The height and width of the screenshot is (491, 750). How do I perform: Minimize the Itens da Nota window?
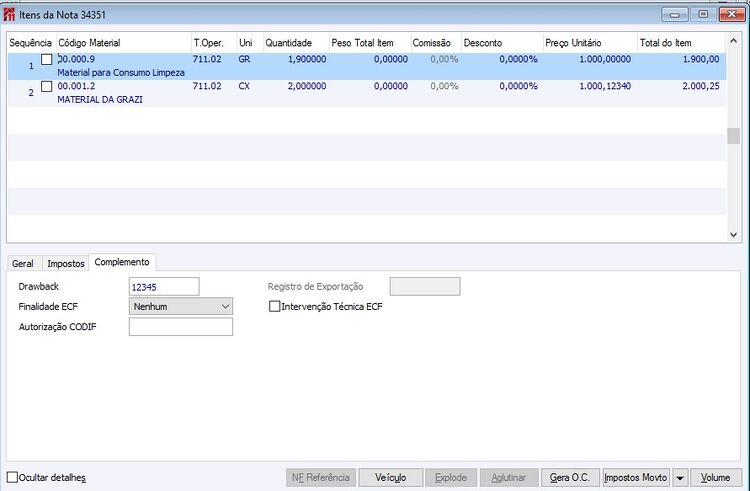(675, 15)
